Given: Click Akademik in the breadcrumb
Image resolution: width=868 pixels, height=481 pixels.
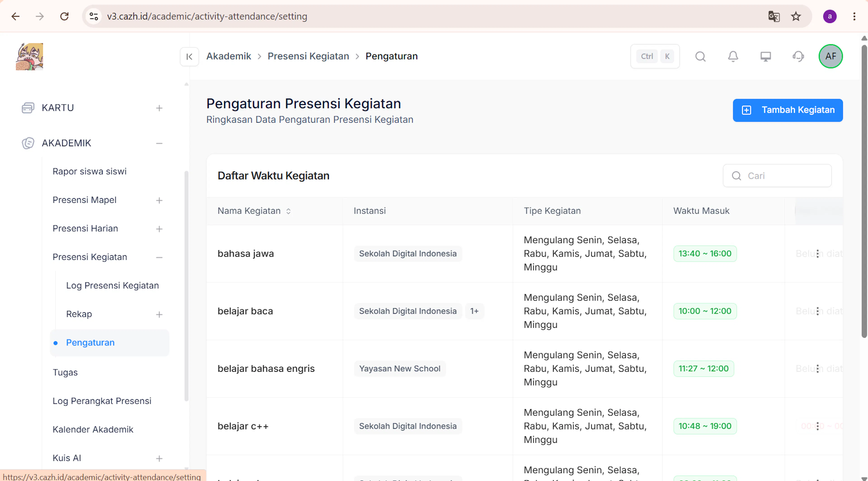Looking at the screenshot, I should (229, 56).
